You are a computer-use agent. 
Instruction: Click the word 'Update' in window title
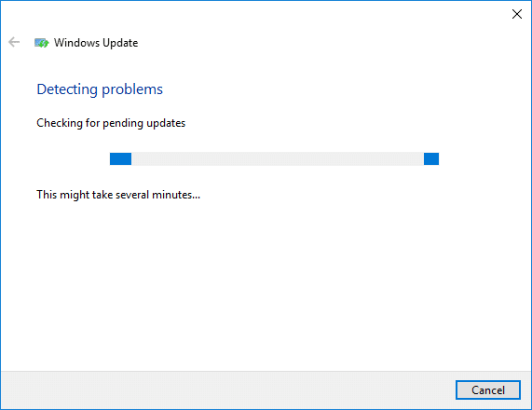120,43
